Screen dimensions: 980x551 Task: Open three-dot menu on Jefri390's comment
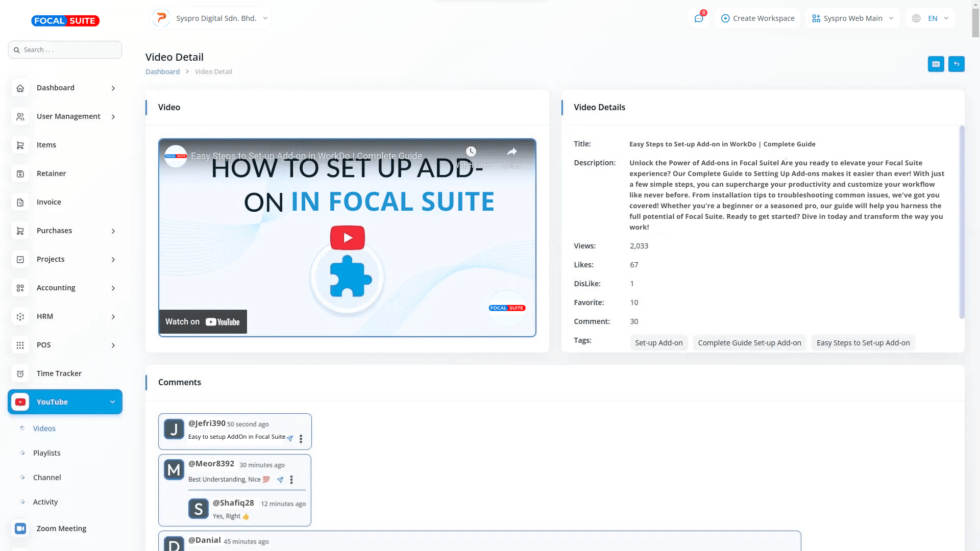click(301, 439)
